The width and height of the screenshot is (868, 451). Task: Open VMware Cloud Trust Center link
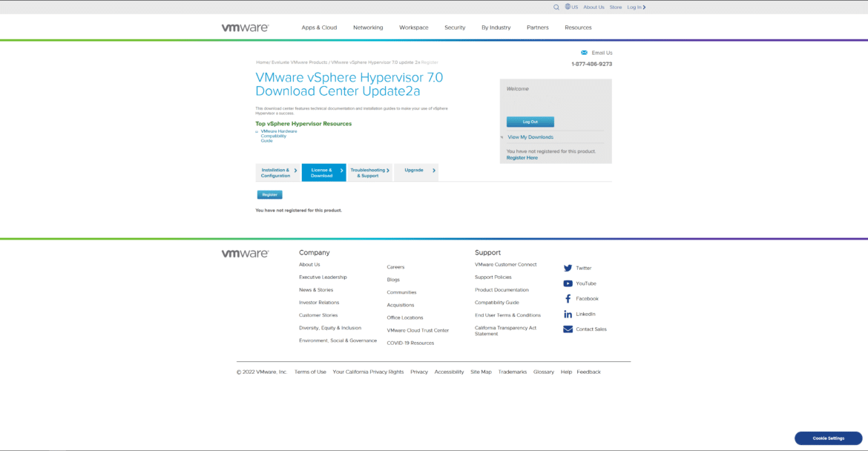(418, 331)
